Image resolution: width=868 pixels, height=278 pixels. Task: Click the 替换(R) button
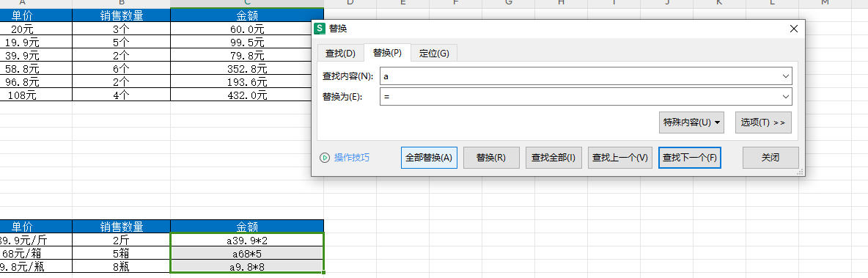[x=491, y=157]
